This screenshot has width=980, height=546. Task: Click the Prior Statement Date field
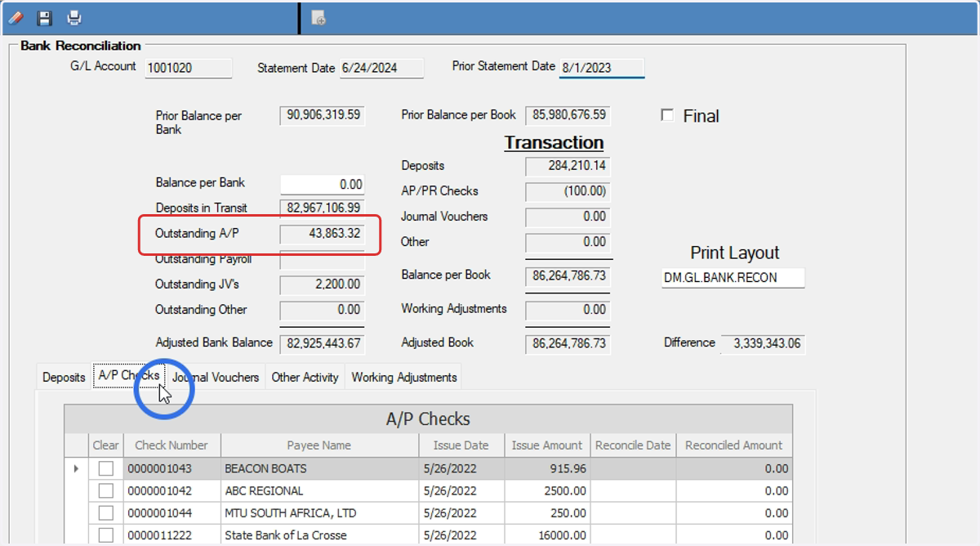click(601, 67)
